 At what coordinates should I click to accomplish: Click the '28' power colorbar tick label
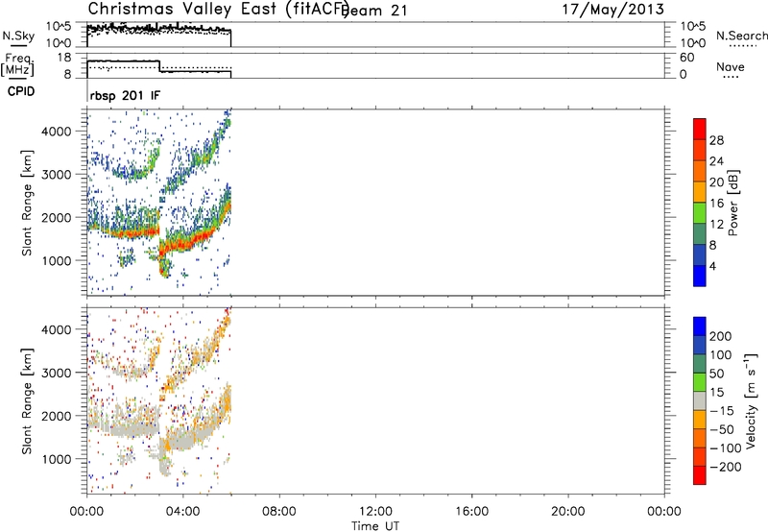click(716, 140)
